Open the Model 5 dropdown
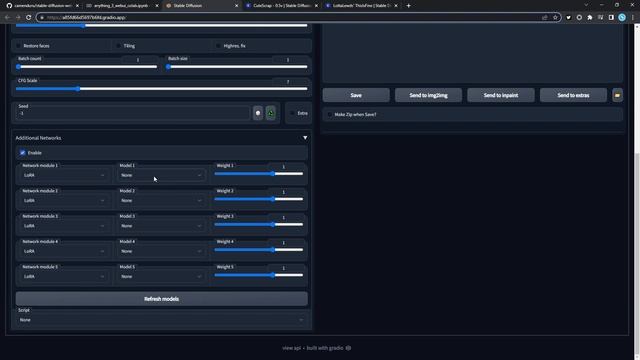The width and height of the screenshot is (640, 360). point(161,276)
